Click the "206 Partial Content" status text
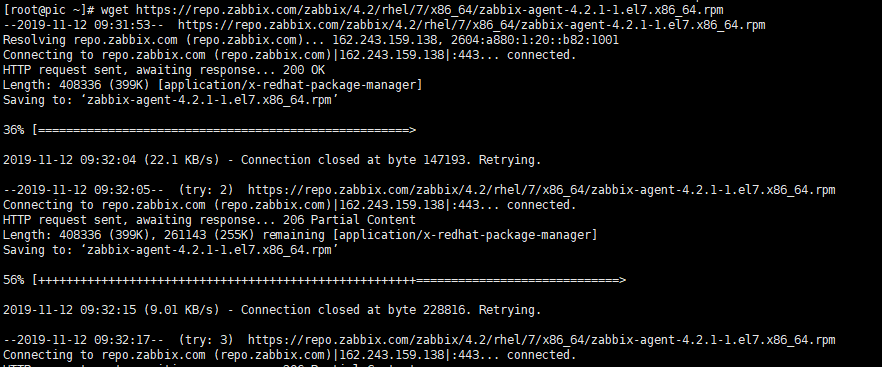Image resolution: width=882 pixels, height=367 pixels. coord(349,220)
